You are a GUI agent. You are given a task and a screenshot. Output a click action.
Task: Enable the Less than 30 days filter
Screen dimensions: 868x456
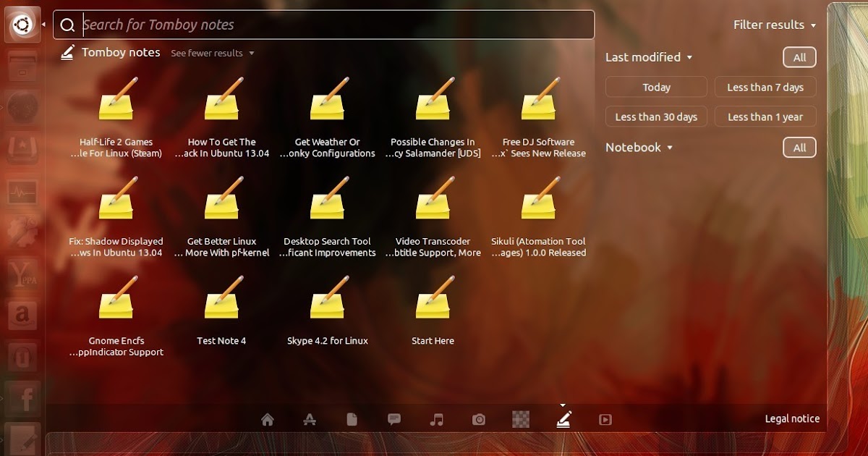pyautogui.click(x=655, y=117)
